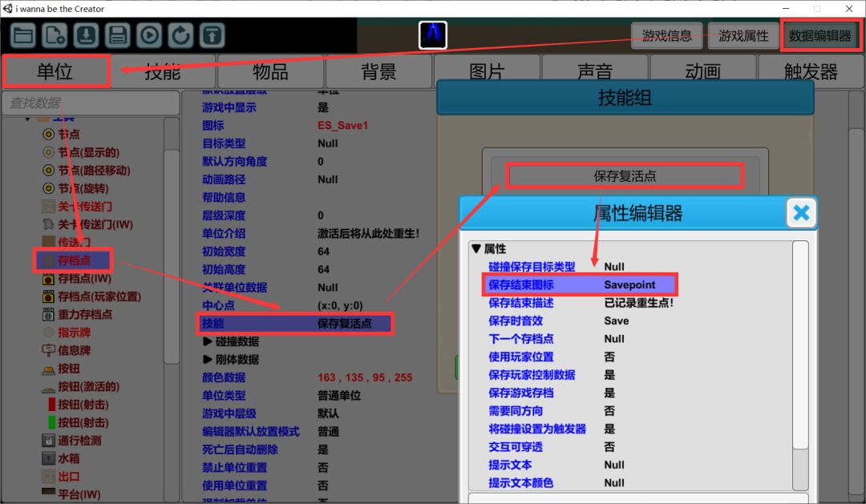
Task: Toggle the 保存游戏存档 value 是
Action: point(609,393)
